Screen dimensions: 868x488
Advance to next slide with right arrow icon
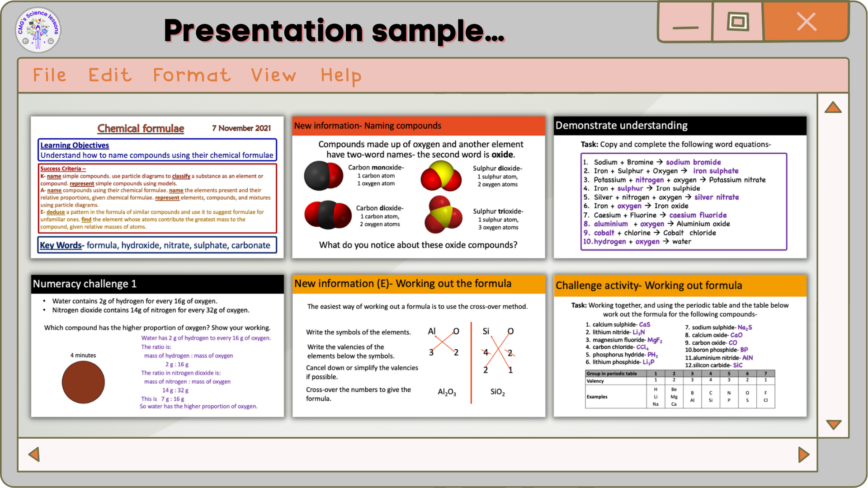coord(803,455)
